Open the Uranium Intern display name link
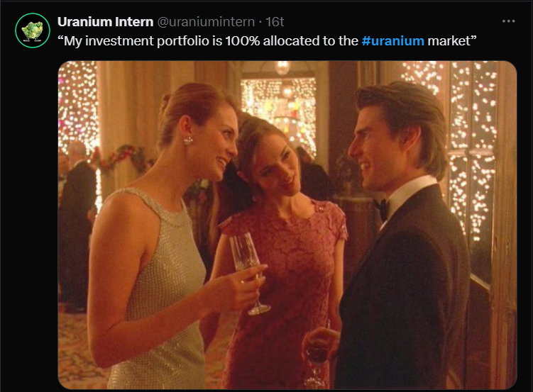 pos(105,22)
